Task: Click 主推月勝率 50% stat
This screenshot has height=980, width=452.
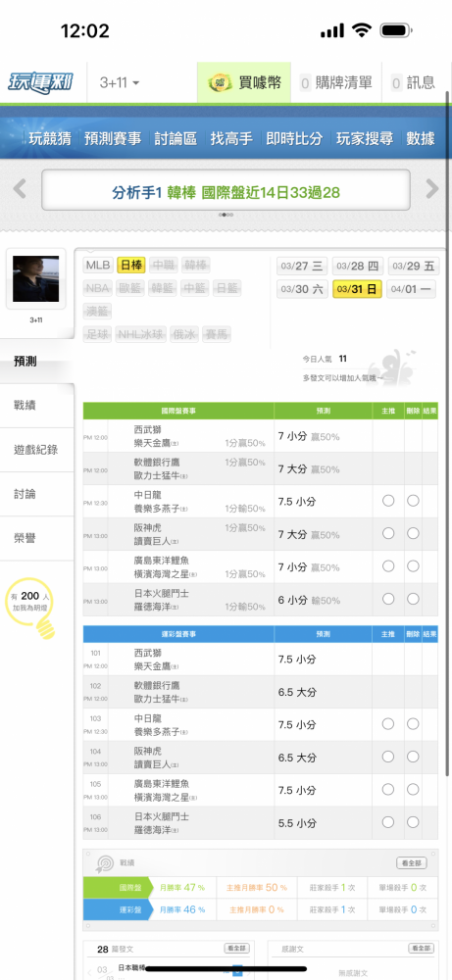Action: [x=258, y=888]
